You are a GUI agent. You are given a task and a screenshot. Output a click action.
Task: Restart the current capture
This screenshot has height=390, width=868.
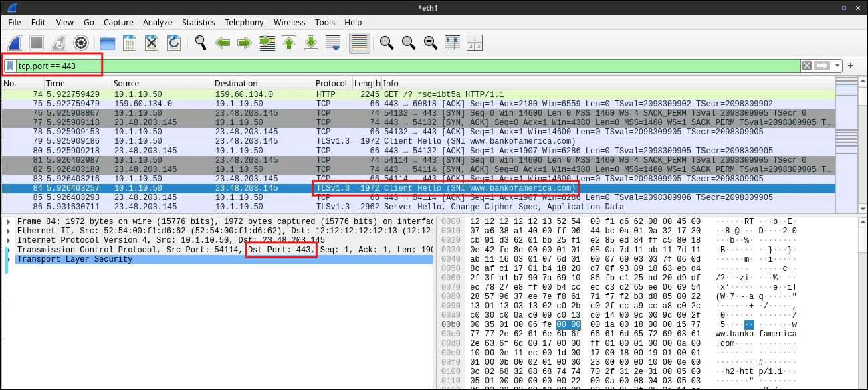[59, 43]
